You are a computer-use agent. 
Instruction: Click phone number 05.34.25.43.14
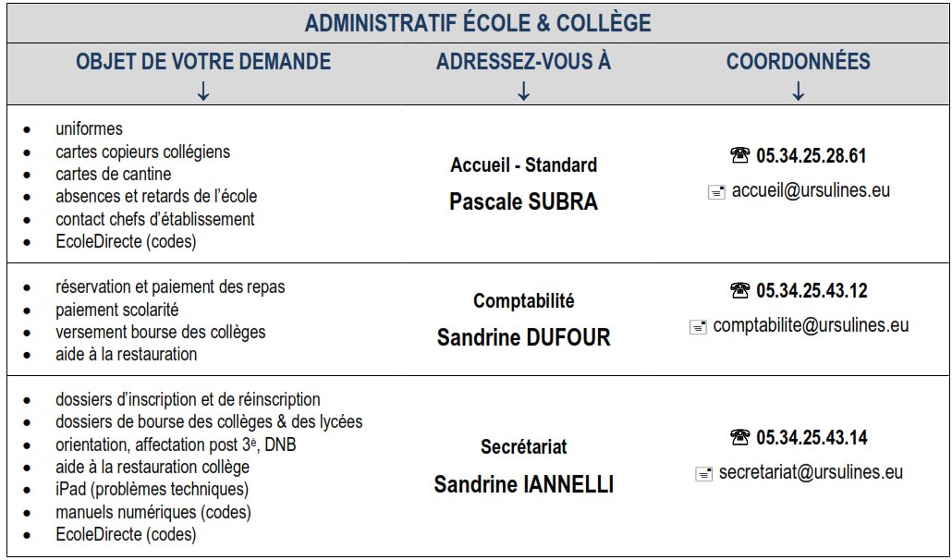pos(812,437)
